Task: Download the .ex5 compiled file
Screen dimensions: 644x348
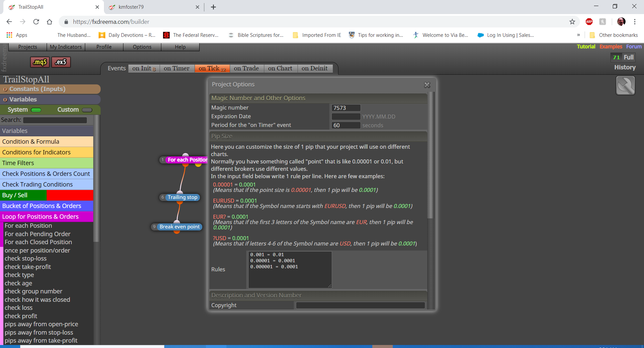Action: pos(61,62)
